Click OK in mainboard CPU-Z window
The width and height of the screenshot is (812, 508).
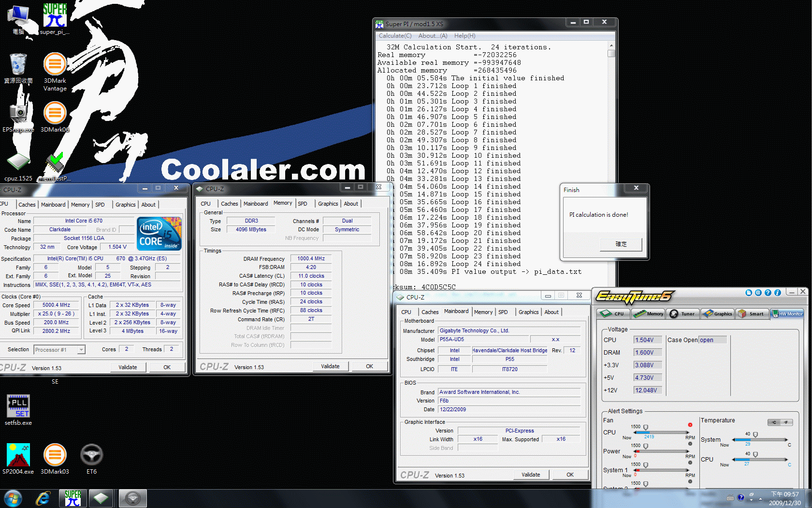570,475
